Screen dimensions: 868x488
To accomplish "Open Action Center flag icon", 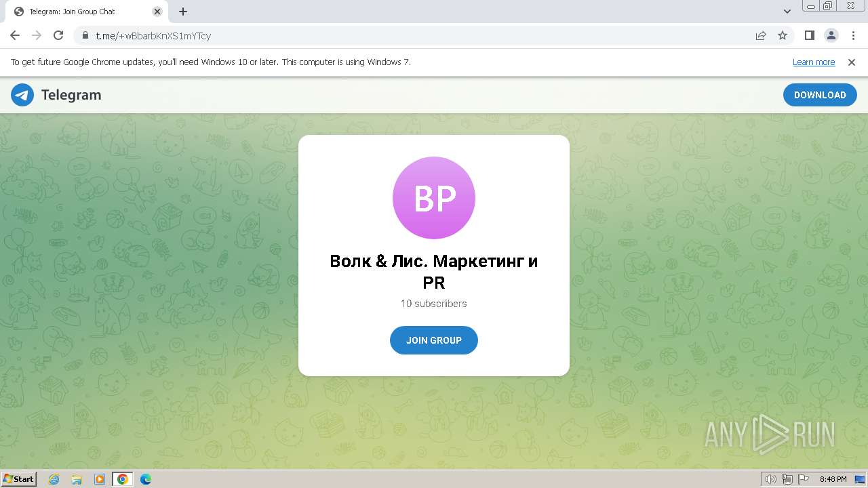I will tap(804, 479).
